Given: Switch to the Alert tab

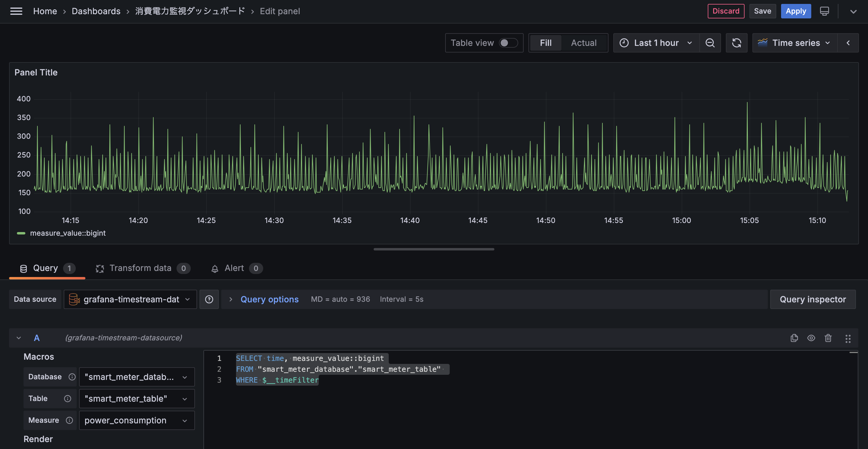Looking at the screenshot, I should pyautogui.click(x=234, y=268).
